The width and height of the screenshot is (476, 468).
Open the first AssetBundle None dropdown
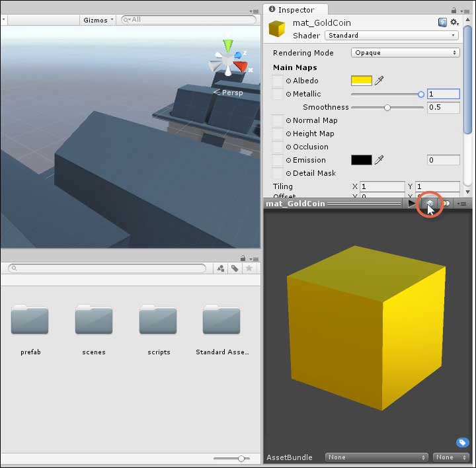pyautogui.click(x=377, y=457)
